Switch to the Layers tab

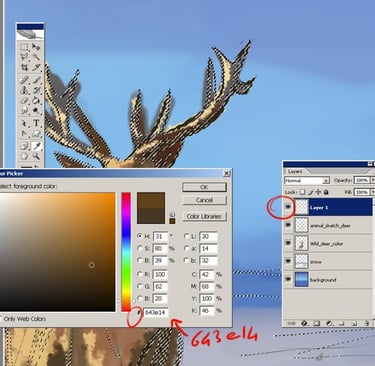point(295,171)
